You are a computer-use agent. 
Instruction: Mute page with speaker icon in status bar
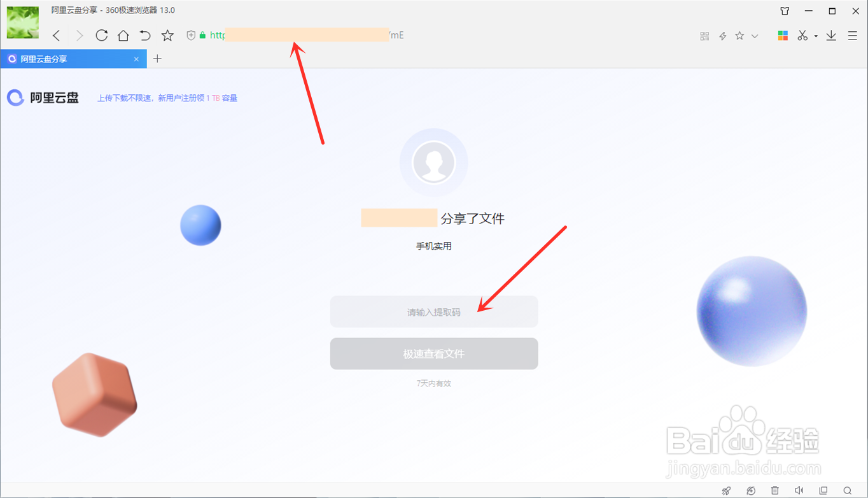[x=799, y=490]
